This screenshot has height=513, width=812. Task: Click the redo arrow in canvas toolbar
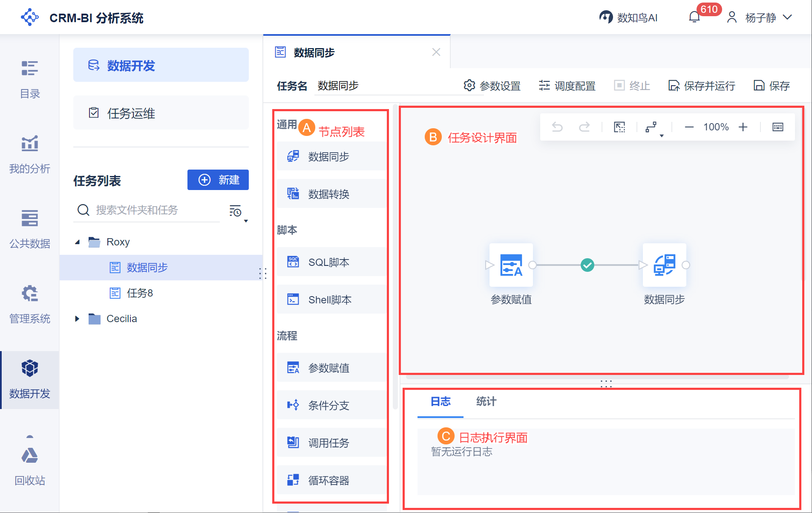[x=584, y=127]
